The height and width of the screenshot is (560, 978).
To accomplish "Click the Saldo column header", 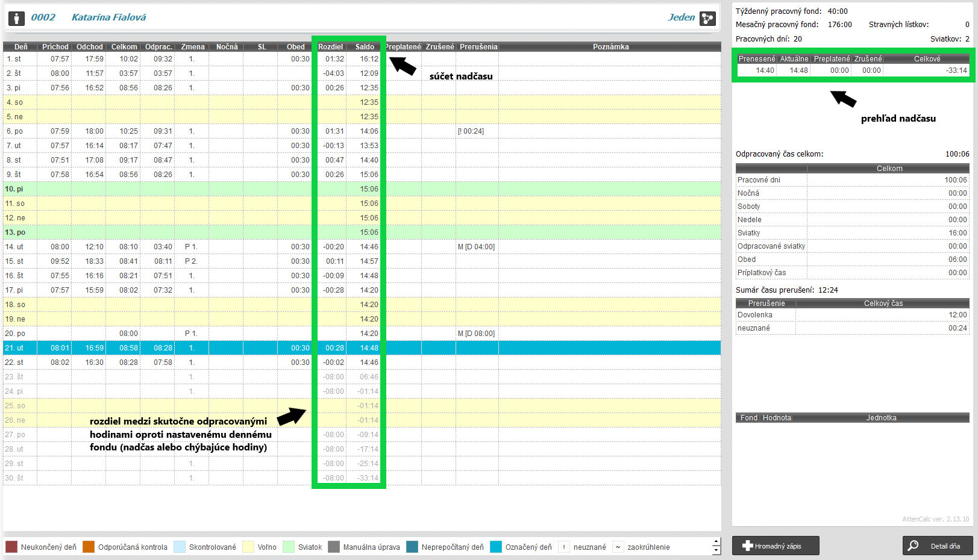I will pos(365,46).
